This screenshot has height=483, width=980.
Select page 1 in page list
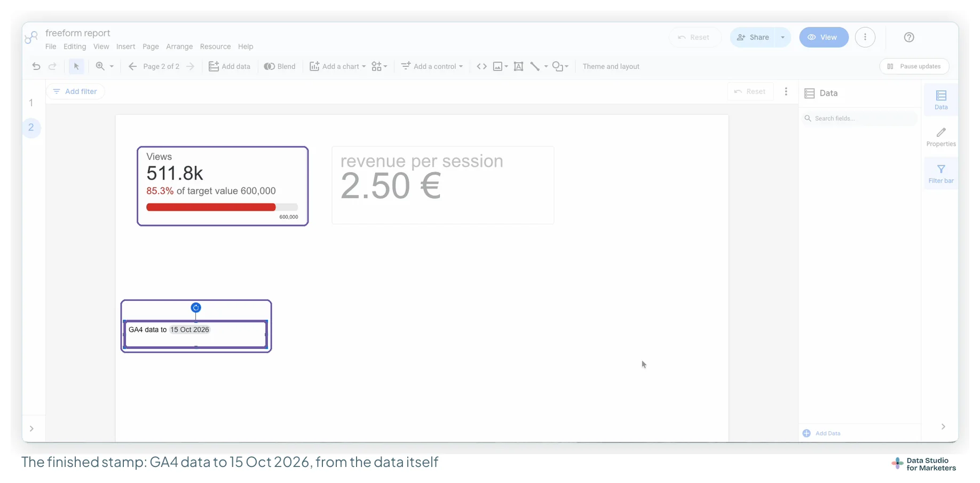click(x=31, y=103)
